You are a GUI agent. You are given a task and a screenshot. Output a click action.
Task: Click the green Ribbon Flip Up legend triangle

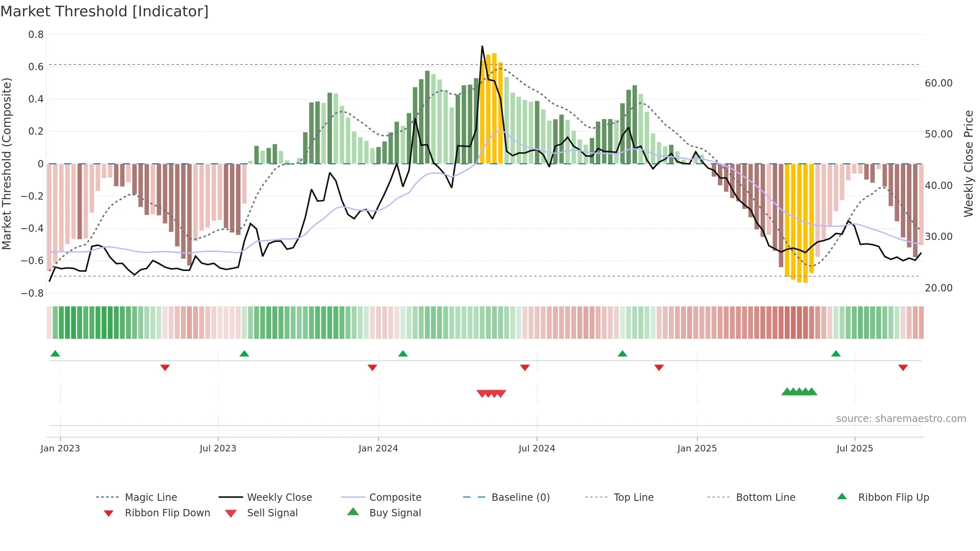click(842, 496)
